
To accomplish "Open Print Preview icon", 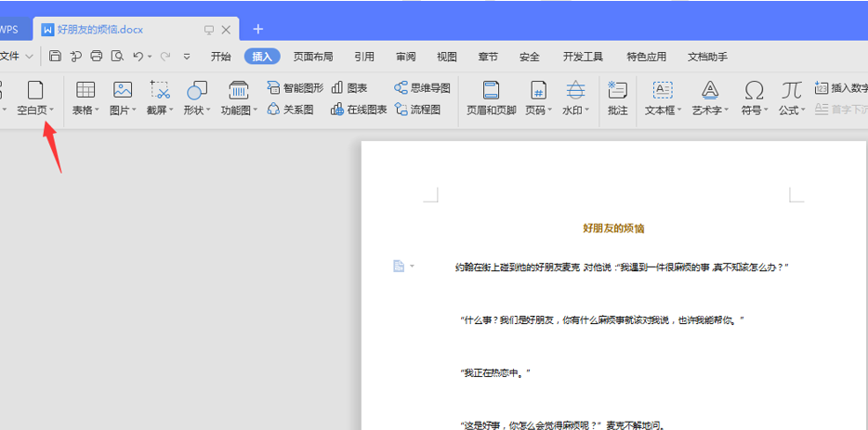I will click(117, 56).
